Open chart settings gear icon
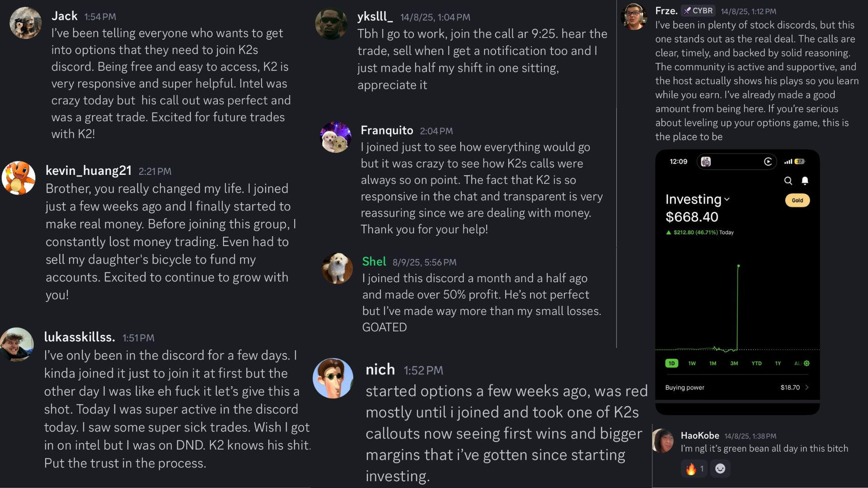The height and width of the screenshot is (488, 868). point(807,363)
